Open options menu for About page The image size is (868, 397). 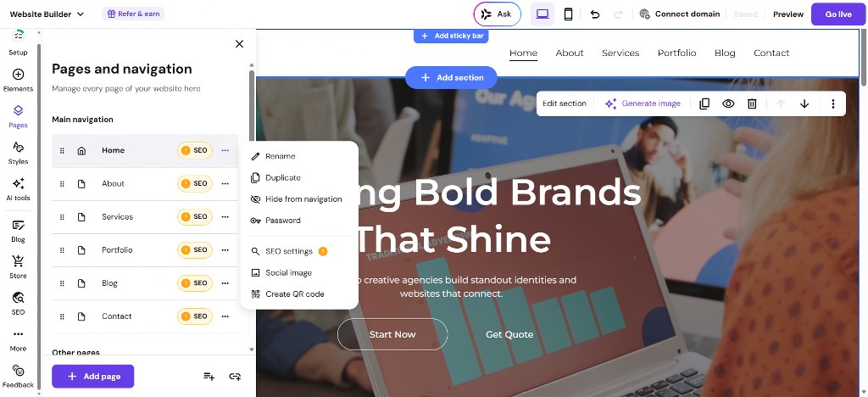tap(225, 184)
